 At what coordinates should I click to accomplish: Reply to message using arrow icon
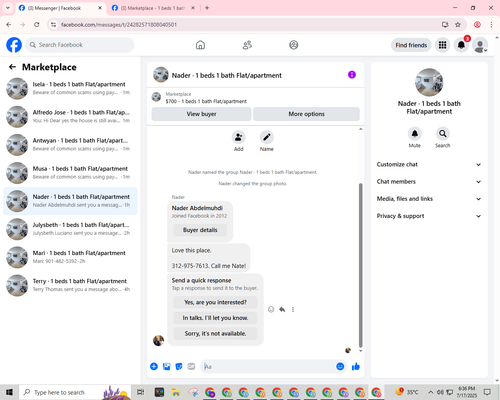pyautogui.click(x=282, y=310)
